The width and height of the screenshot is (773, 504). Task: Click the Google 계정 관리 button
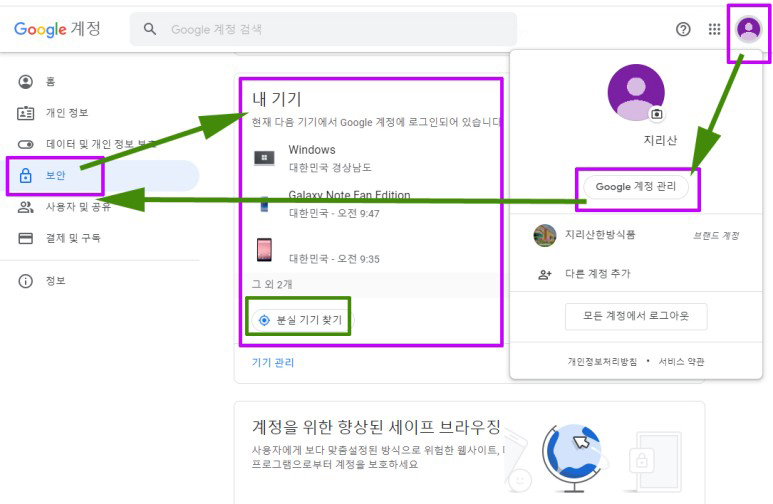(636, 187)
